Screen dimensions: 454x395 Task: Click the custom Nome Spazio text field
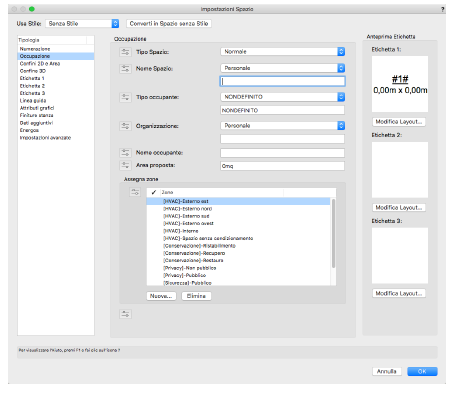(283, 81)
